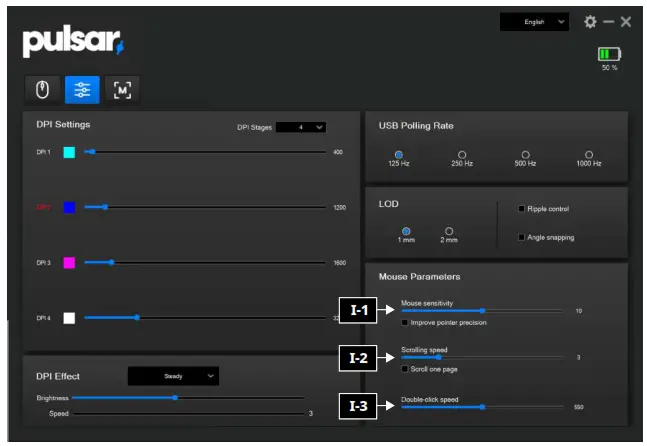Enable Angle snapping checkbox

(522, 237)
